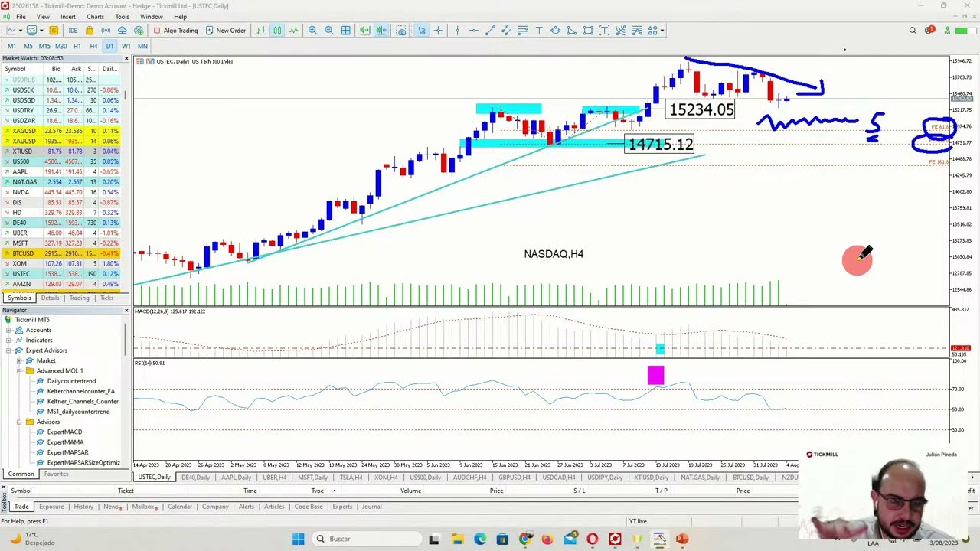Open the Insert menu
The image size is (980, 551).
68,17
